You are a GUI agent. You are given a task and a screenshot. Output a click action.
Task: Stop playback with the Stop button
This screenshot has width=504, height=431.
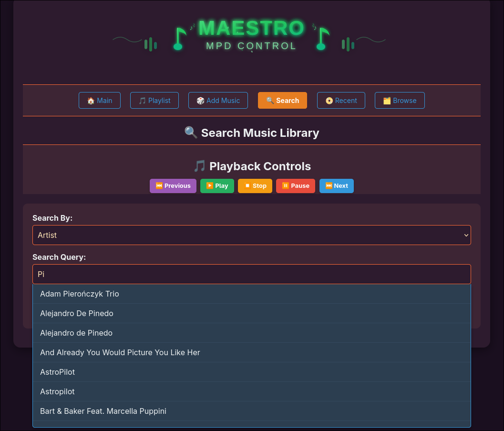pos(255,186)
